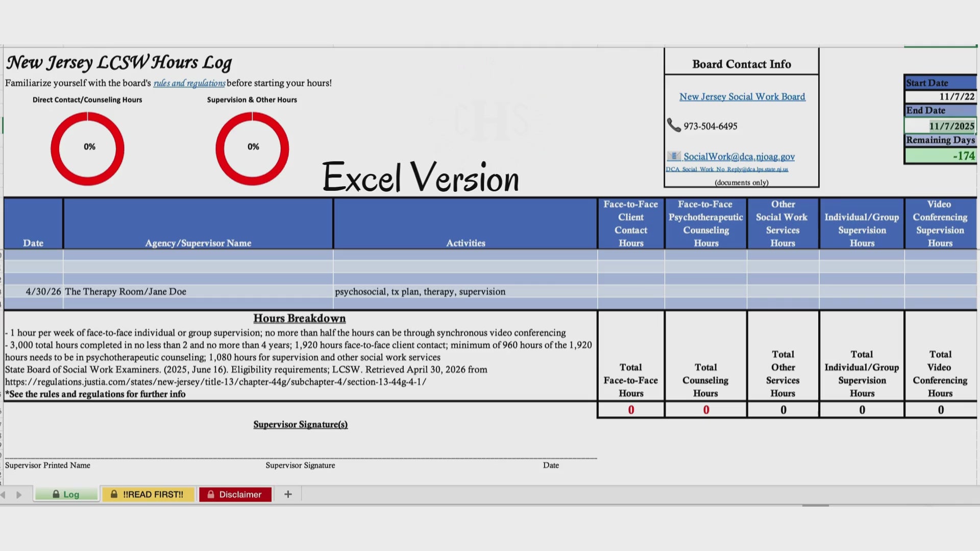Image resolution: width=980 pixels, height=551 pixels.
Task: Click the Activities column header
Action: click(x=465, y=223)
